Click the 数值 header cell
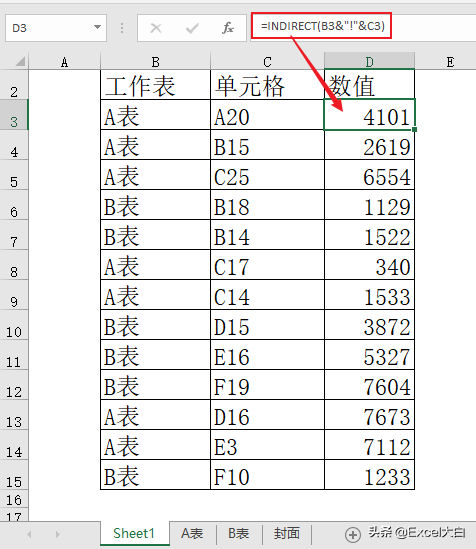 370,85
